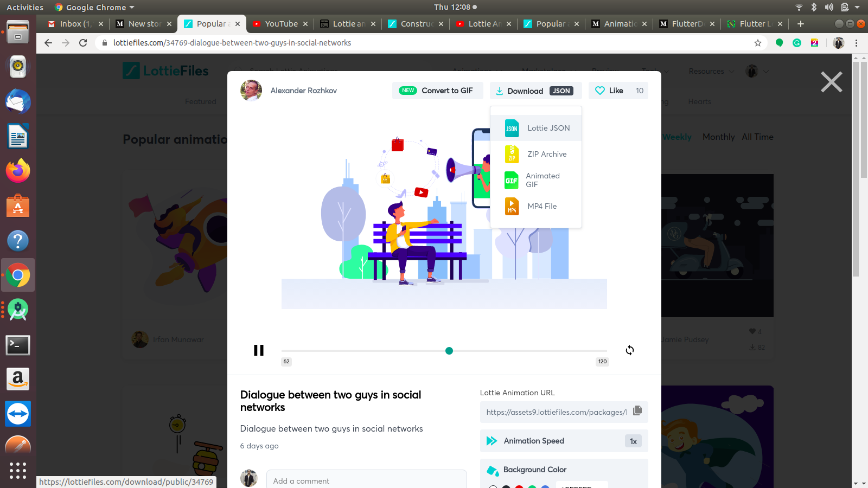Image resolution: width=868 pixels, height=488 pixels.
Task: Pause the animation preview
Action: coord(259,350)
